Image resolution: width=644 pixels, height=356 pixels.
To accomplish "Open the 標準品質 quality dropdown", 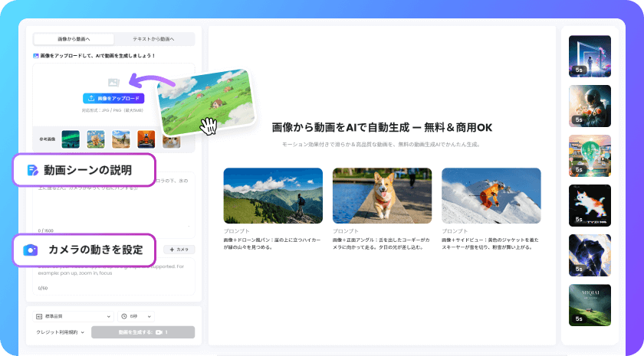I will point(73,316).
